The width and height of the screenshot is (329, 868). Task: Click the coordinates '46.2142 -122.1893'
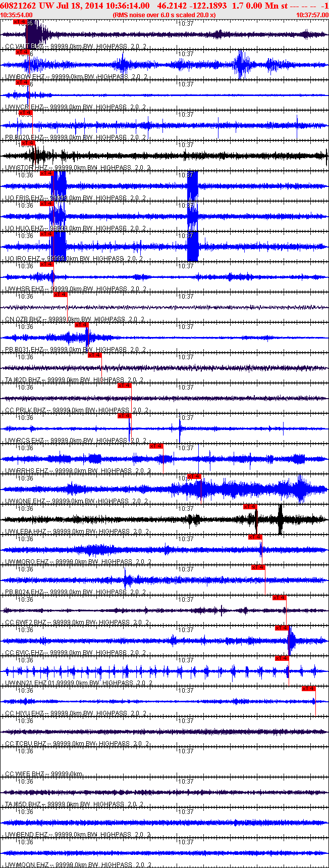pyautogui.click(x=192, y=6)
